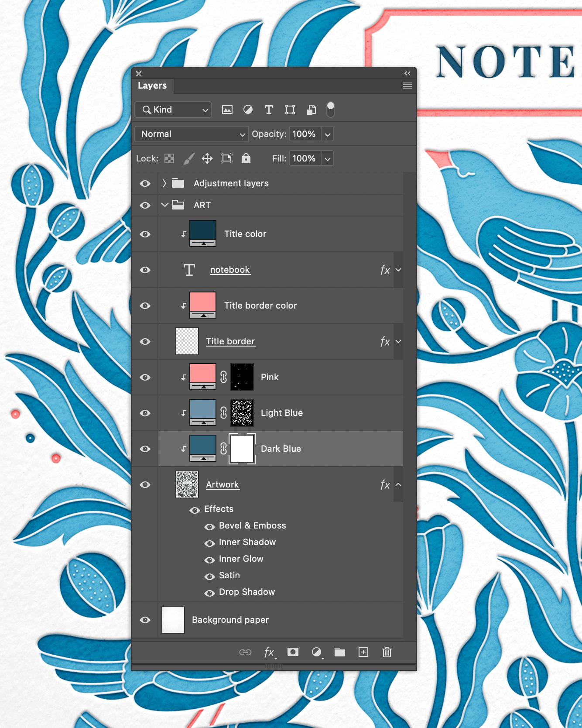Close the Layers panel with X
Screen dimensions: 582x728
(139, 74)
